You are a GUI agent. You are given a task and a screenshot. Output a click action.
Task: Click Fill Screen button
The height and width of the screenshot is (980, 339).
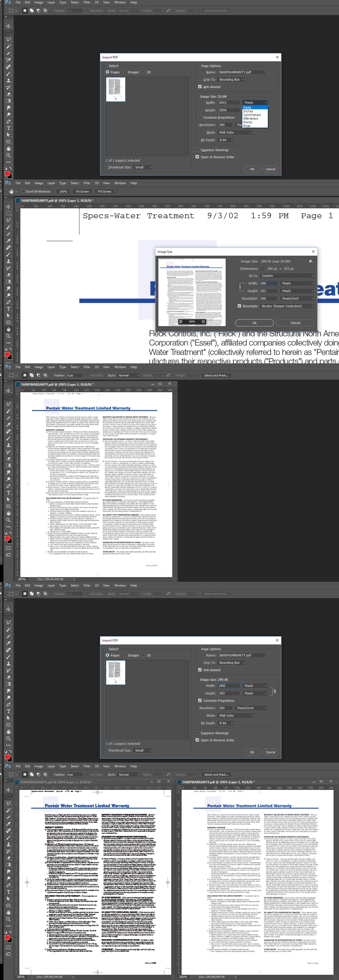tap(104, 191)
